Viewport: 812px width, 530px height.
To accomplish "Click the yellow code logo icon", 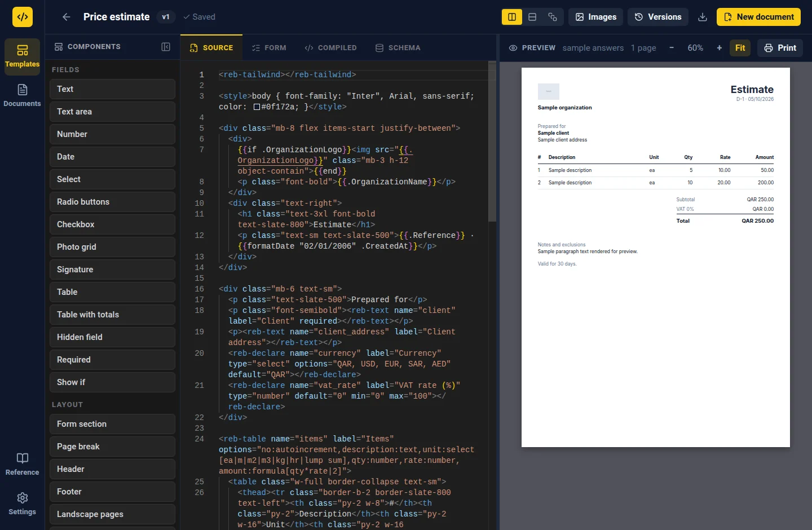I will [23, 17].
